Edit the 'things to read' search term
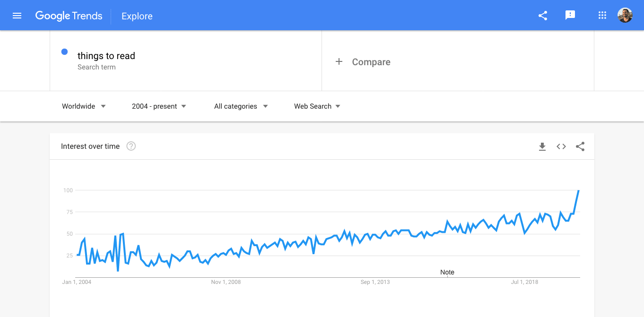The width and height of the screenshot is (644, 317). (x=106, y=56)
